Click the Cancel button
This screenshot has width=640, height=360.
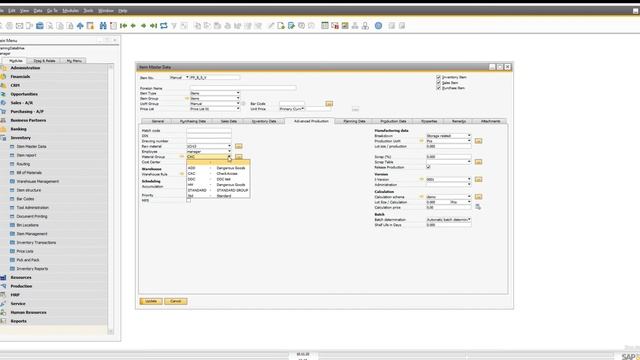tap(176, 301)
